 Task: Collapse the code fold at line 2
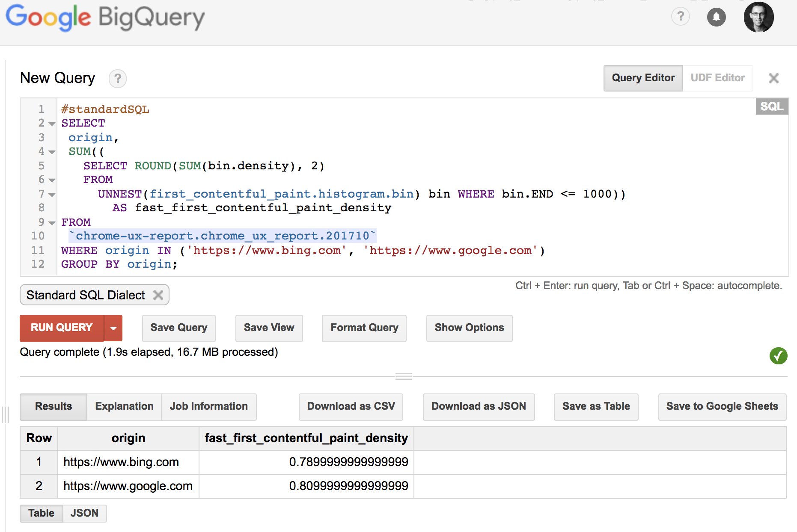[52, 124]
